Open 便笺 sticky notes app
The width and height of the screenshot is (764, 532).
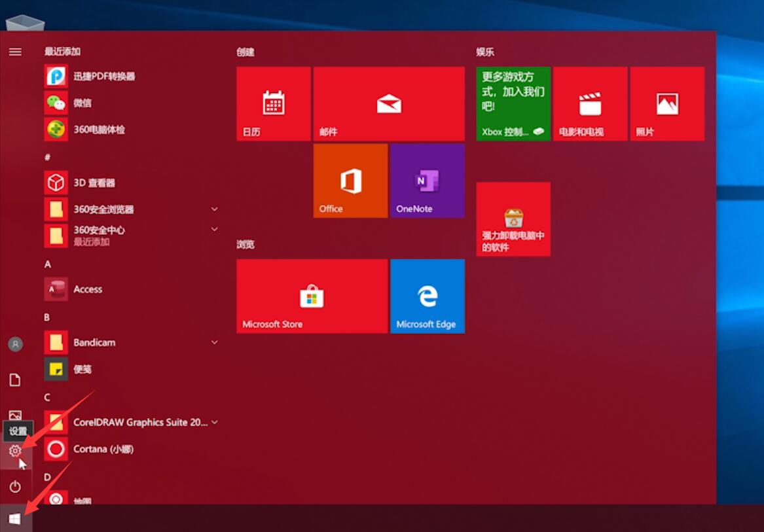[131, 369]
